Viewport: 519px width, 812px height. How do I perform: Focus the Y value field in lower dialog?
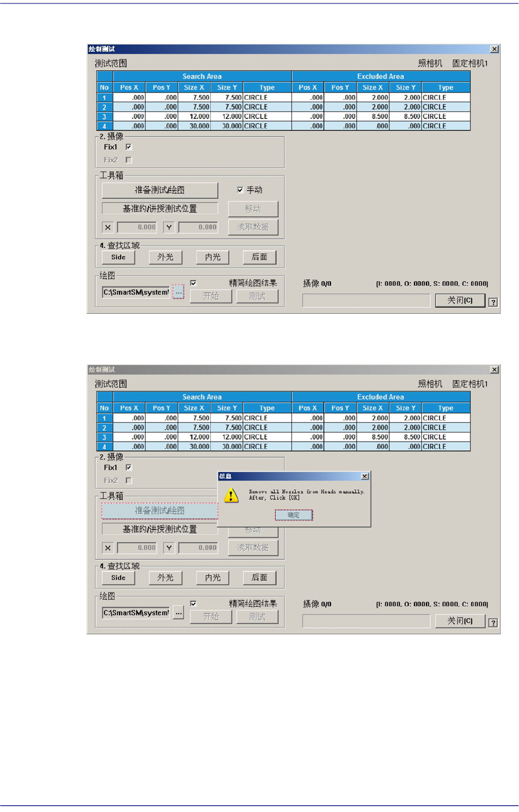(198, 548)
